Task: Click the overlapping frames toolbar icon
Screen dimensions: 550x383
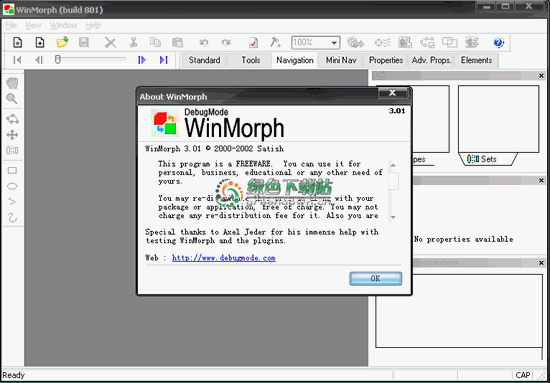Action: tap(449, 42)
